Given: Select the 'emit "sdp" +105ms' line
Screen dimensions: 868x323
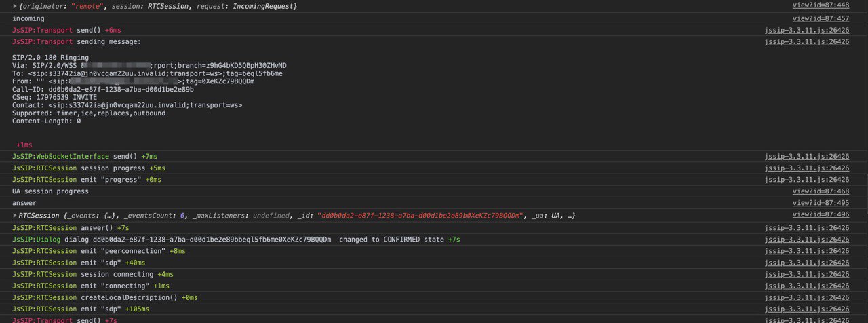Looking at the screenshot, I should [x=81, y=309].
